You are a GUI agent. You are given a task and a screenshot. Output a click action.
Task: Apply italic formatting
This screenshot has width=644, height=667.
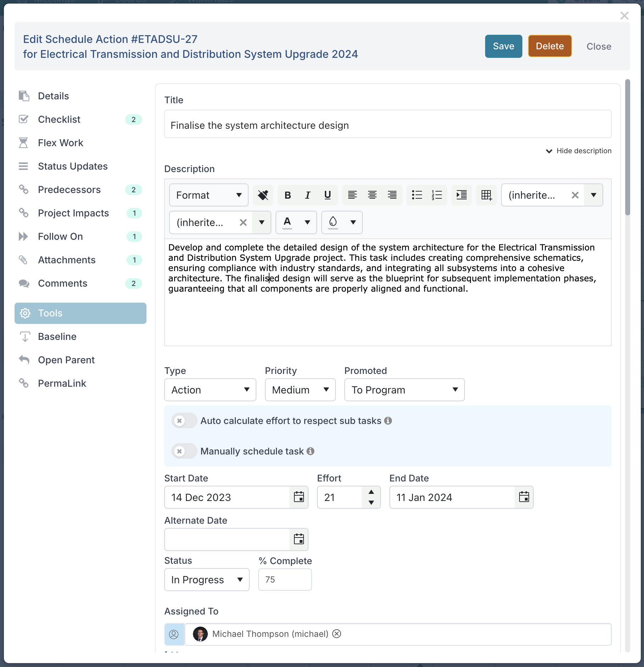(x=307, y=195)
